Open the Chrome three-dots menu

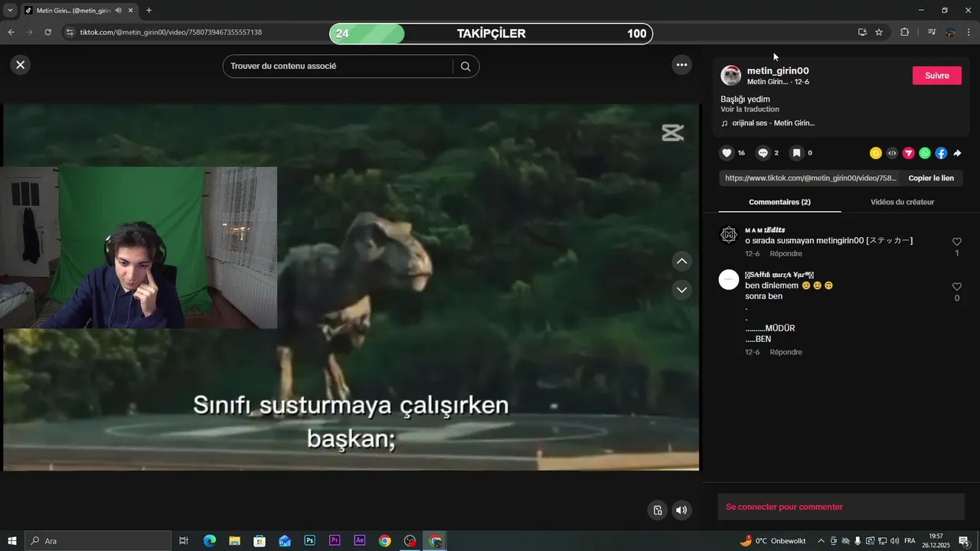click(969, 32)
